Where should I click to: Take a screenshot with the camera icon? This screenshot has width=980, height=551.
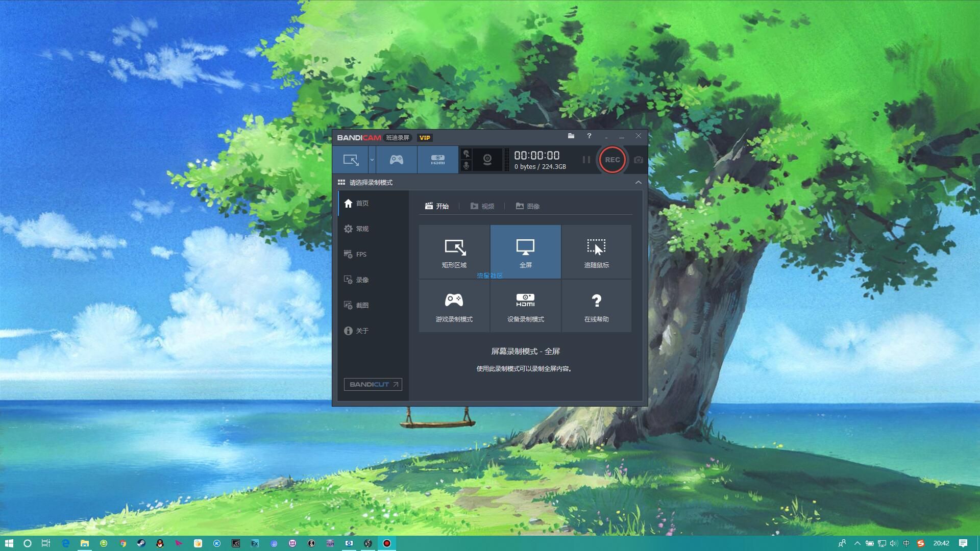[x=638, y=160]
